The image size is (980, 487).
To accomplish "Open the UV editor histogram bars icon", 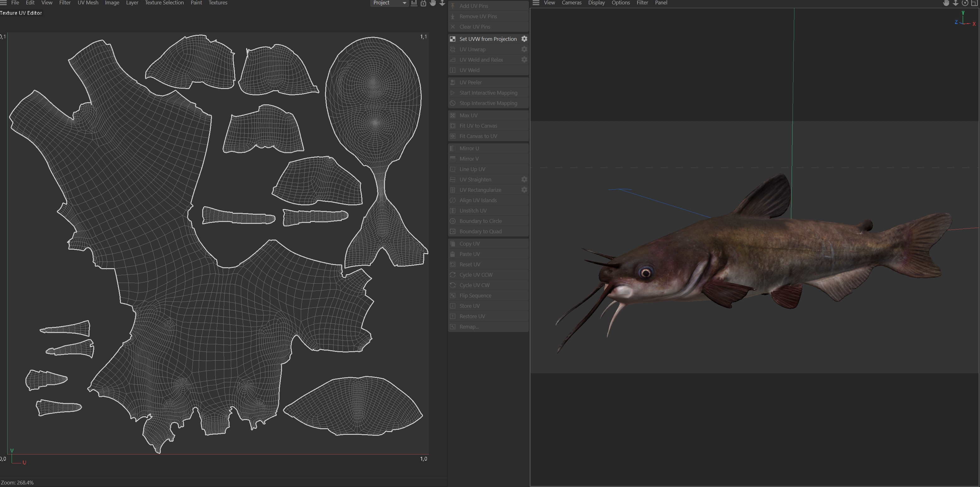I will pos(414,3).
